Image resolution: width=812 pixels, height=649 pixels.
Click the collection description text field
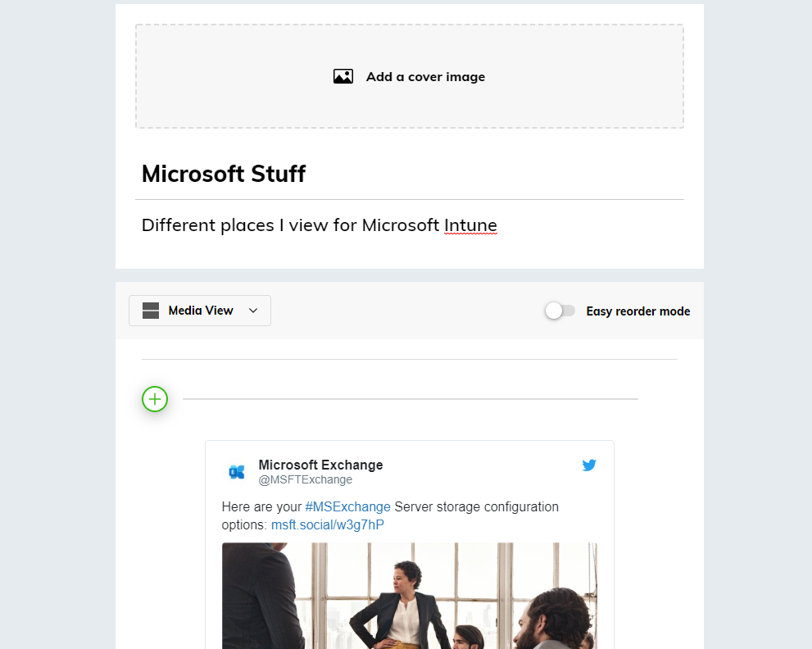pos(574,225)
